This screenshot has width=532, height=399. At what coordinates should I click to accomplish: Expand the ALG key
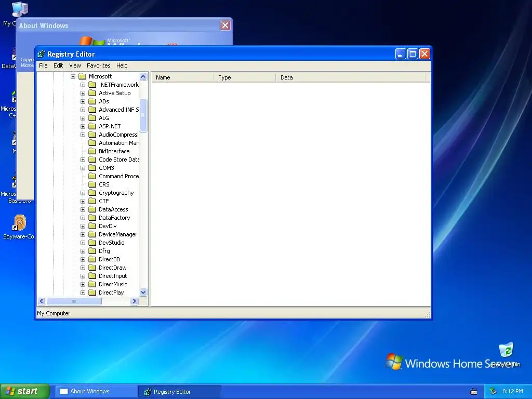click(83, 118)
